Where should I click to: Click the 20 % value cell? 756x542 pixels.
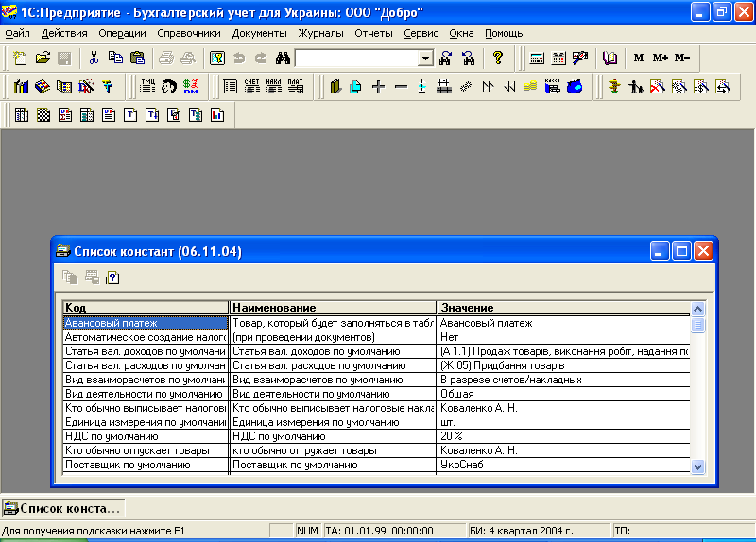pyautogui.click(x=564, y=436)
